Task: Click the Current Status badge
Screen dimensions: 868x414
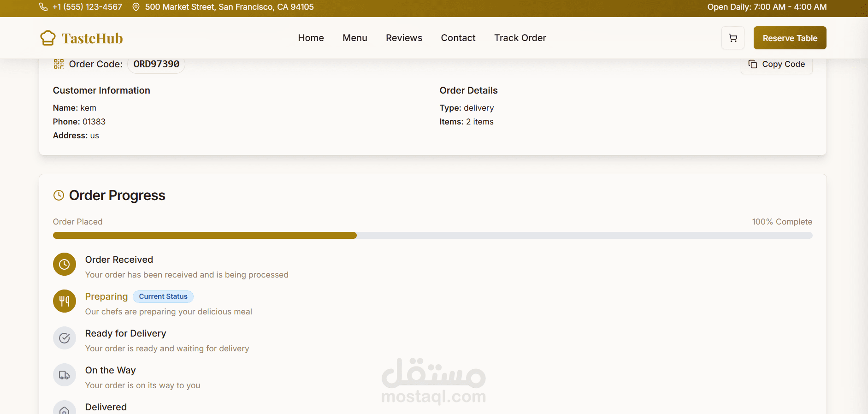Action: click(x=163, y=296)
